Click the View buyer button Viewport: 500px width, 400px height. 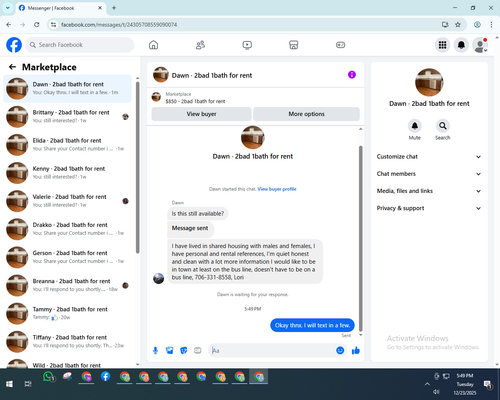(201, 114)
